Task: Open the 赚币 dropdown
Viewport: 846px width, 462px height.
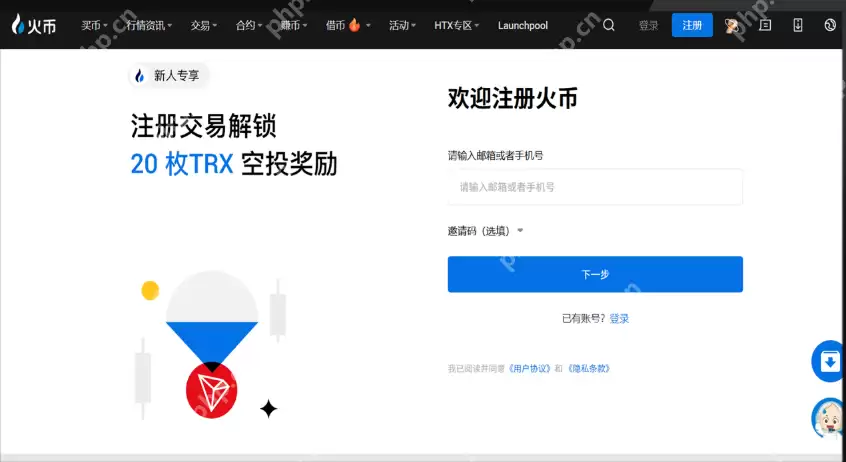Action: pyautogui.click(x=294, y=25)
